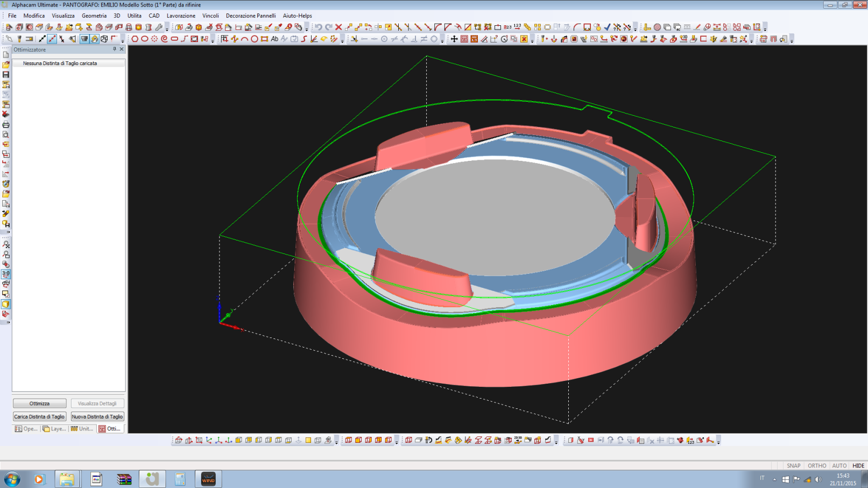
Task: Expand the top-right toolbar options arrow
Action: [x=765, y=28]
